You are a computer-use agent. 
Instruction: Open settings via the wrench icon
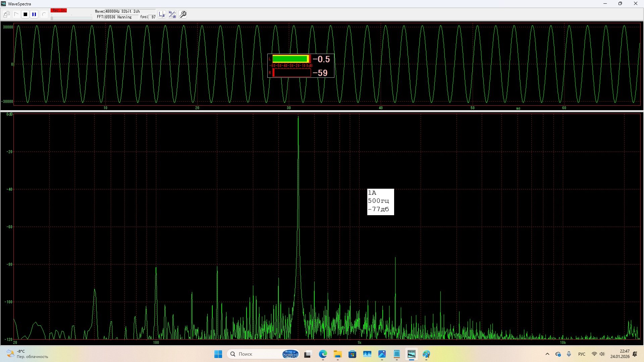pos(183,14)
